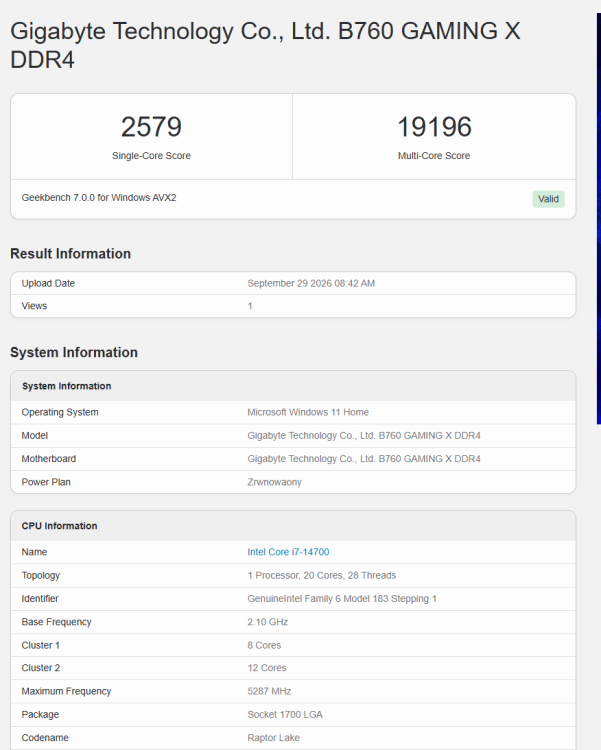Click the System Information table header
Image resolution: width=601 pixels, height=750 pixels.
293,386
